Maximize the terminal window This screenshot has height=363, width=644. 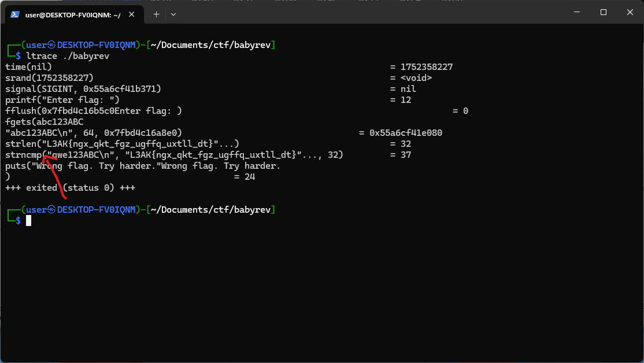coord(603,12)
